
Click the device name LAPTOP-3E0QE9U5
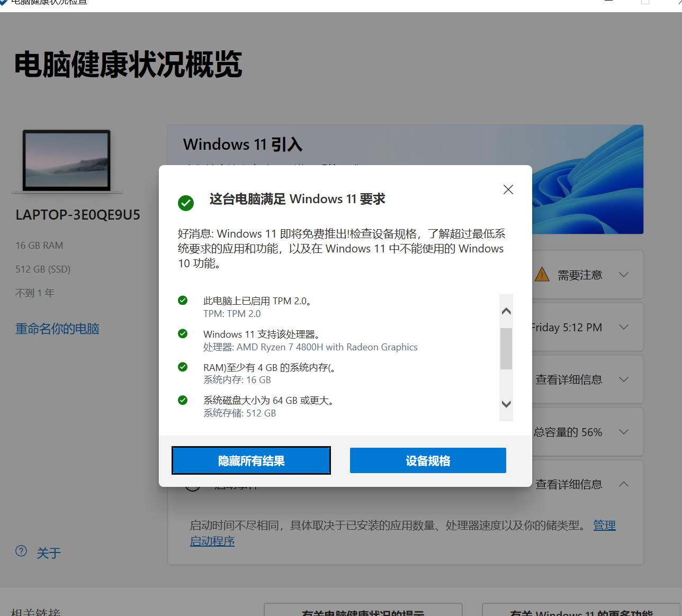click(78, 215)
